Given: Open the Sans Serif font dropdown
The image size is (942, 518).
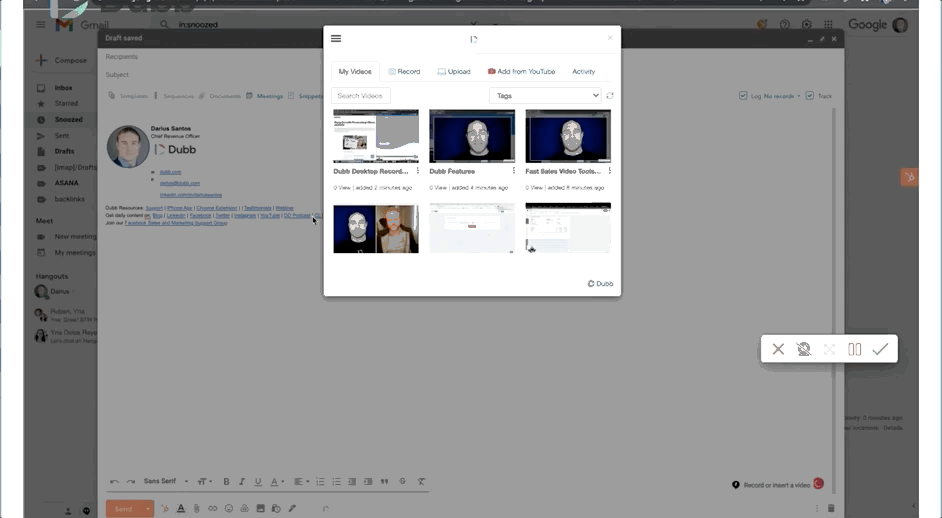Looking at the screenshot, I should (166, 481).
